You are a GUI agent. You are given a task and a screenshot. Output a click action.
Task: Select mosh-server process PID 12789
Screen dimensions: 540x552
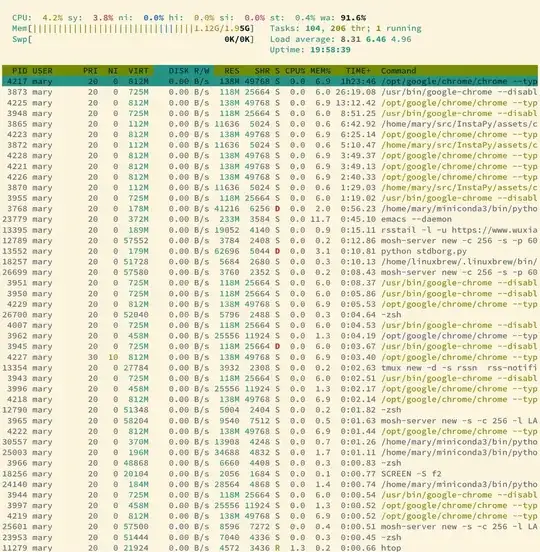[x=270, y=240]
